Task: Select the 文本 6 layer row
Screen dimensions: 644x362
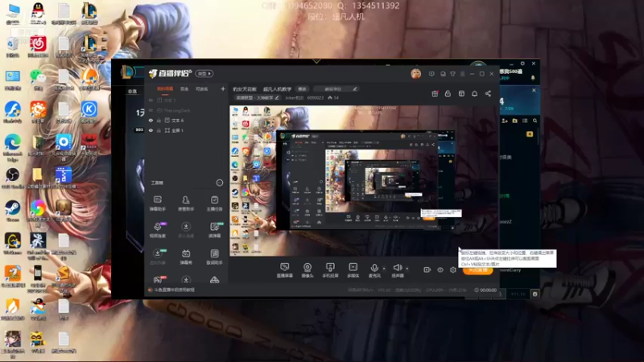Action: (x=187, y=120)
